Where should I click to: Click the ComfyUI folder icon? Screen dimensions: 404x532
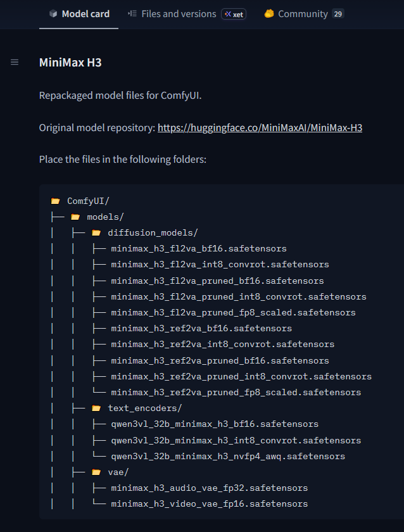[x=56, y=201]
